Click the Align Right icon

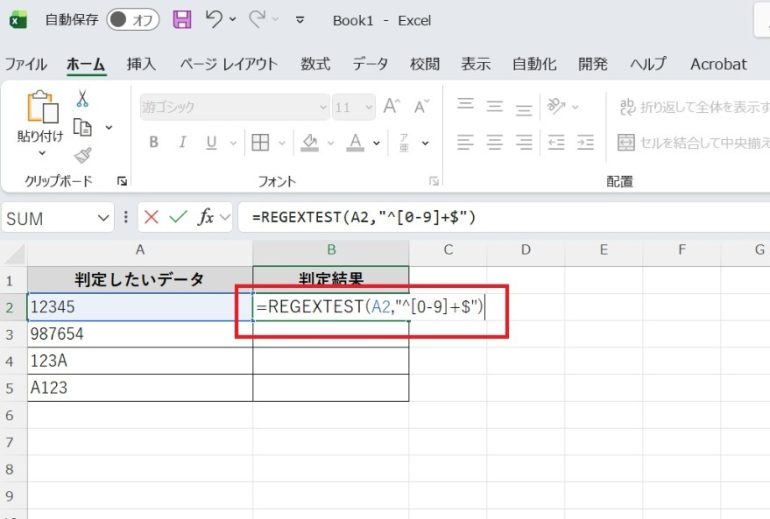pyautogui.click(x=524, y=142)
